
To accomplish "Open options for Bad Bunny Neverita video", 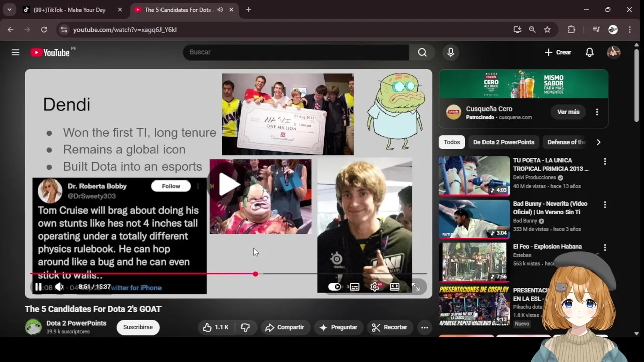I will pos(605,205).
